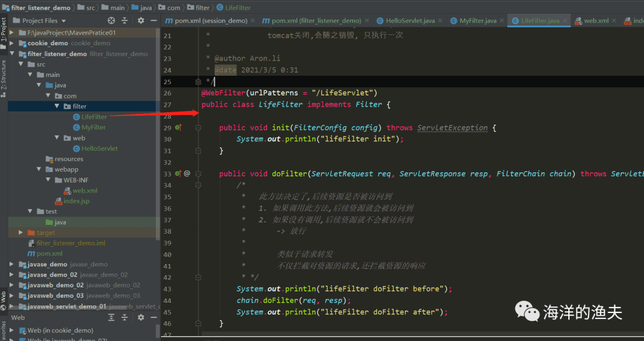Select javaweb_demo_02 module row

[x=84, y=285]
